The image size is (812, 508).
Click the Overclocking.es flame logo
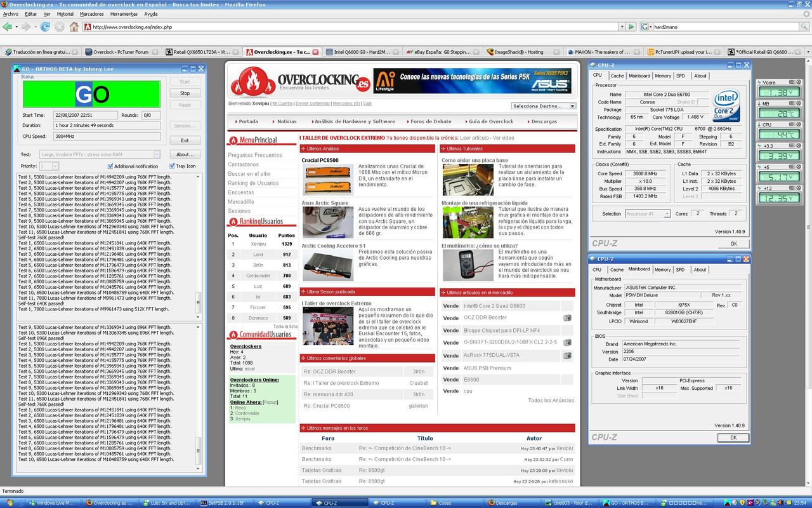(253, 81)
